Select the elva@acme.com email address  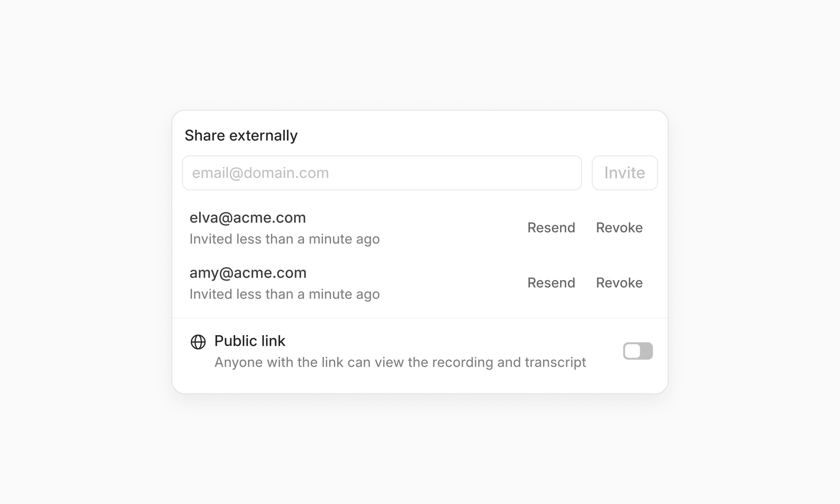[x=248, y=218]
